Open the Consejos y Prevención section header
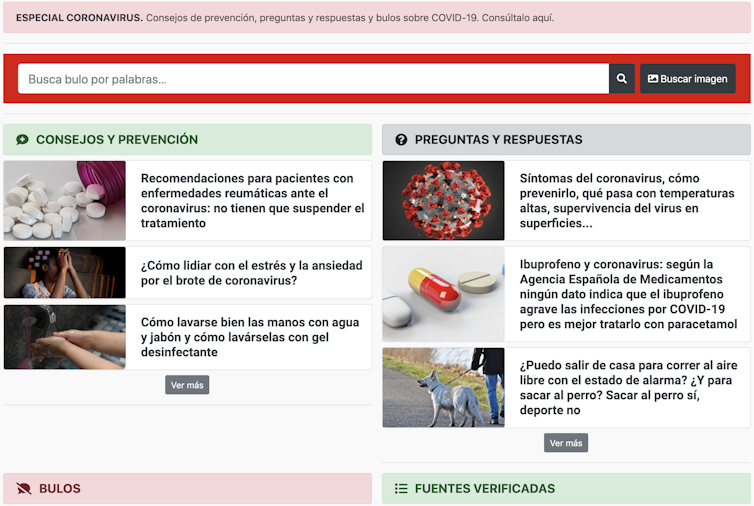This screenshot has width=754, height=506. point(117,140)
